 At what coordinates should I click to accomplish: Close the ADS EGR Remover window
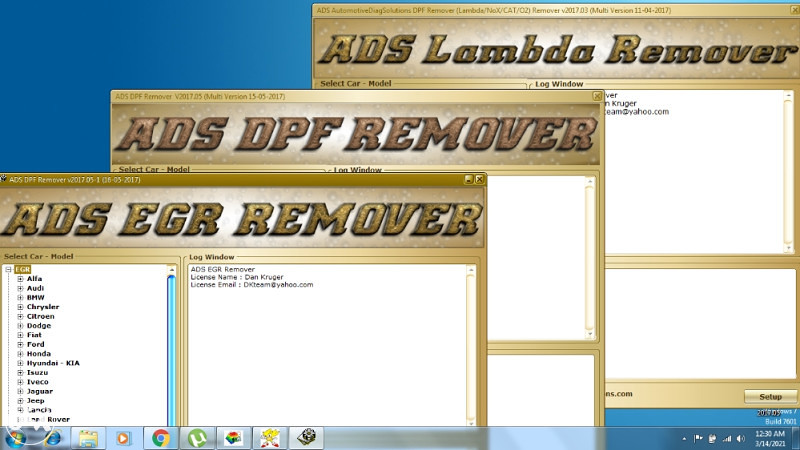480,180
